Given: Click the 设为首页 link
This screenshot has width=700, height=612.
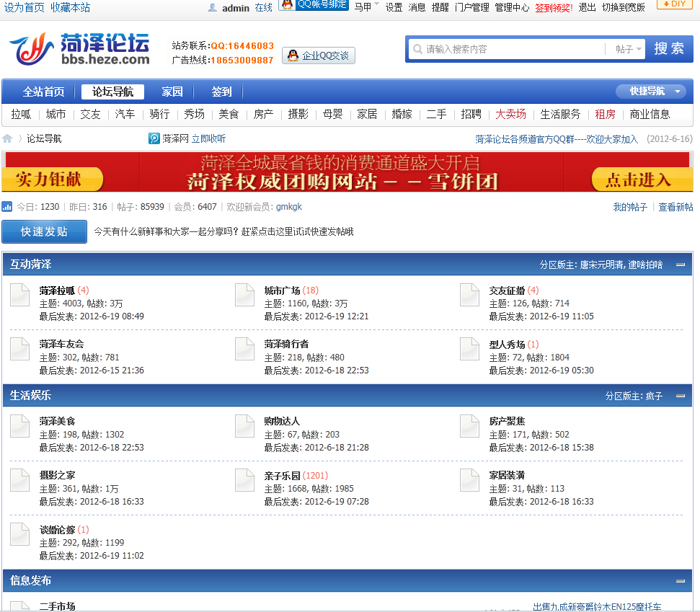Looking at the screenshot, I should click(x=24, y=8).
